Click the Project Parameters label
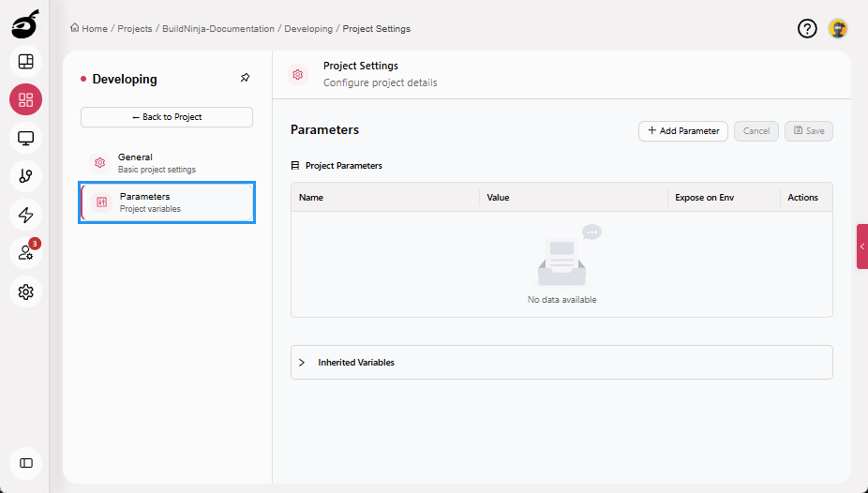This screenshot has width=868, height=493. pos(344,166)
